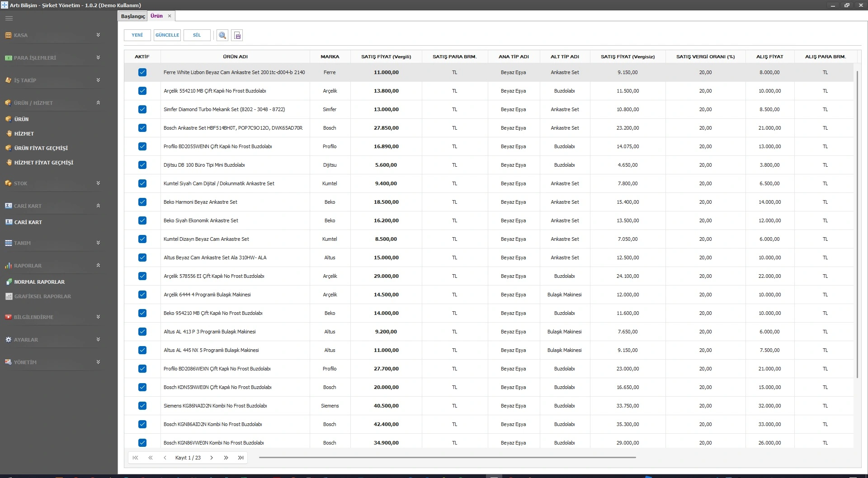
Task: Go to previous page with double-left arrows
Action: click(151, 458)
